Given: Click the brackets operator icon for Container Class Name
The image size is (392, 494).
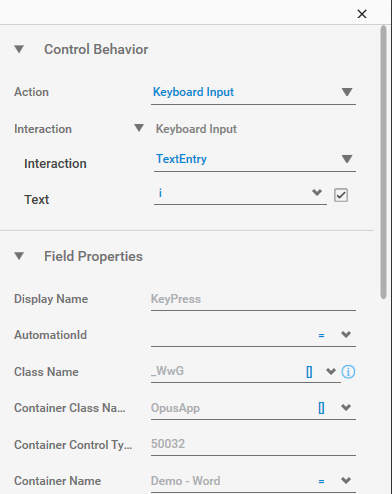Looking at the screenshot, I should point(321,408).
